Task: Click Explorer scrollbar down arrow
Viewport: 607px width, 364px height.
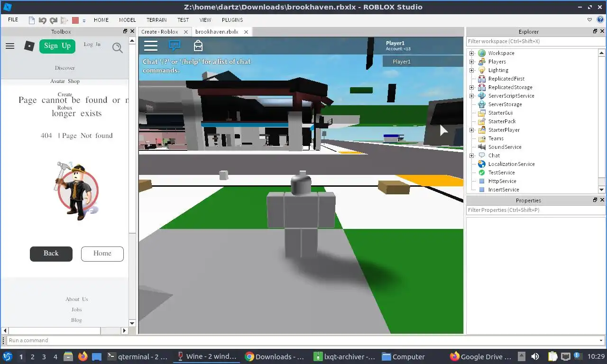Action: pyautogui.click(x=602, y=190)
